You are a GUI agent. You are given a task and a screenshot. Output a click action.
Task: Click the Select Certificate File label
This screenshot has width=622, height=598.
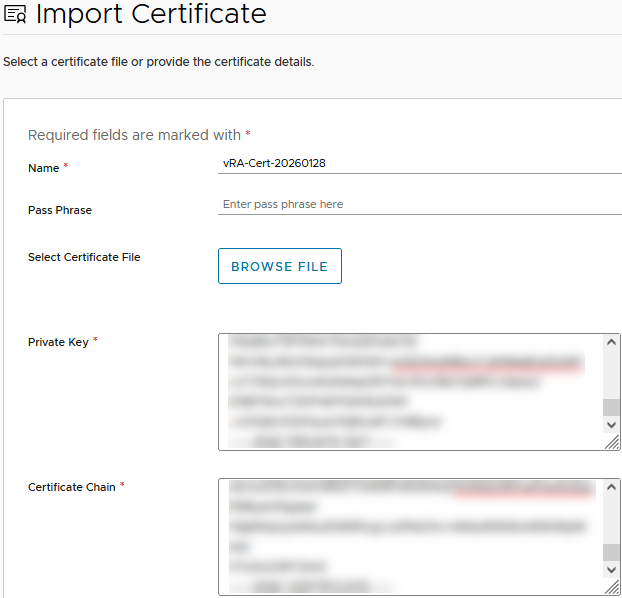[84, 257]
